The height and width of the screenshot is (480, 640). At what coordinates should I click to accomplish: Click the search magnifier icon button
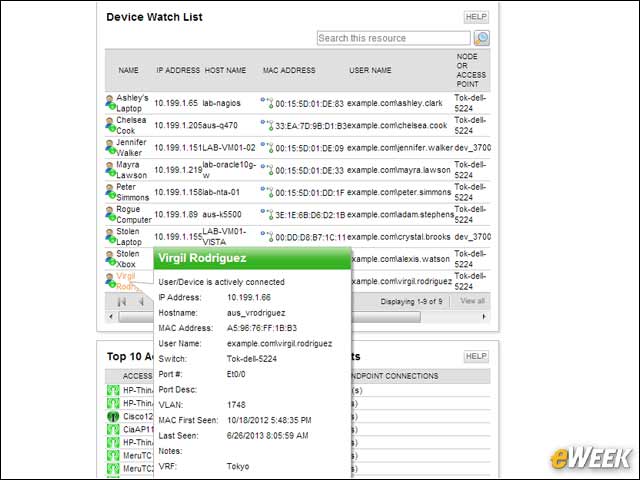[x=482, y=38]
